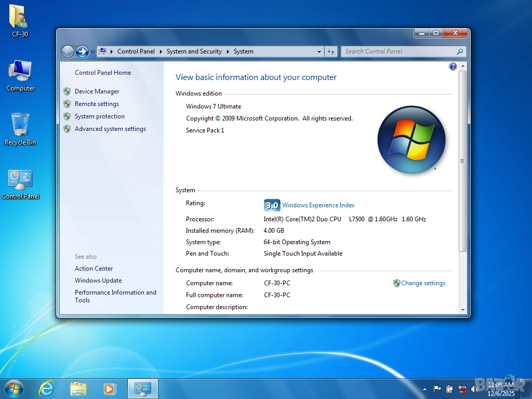The image size is (532, 399).
Task: Click the Action Center flag tray icon
Action: click(x=437, y=389)
